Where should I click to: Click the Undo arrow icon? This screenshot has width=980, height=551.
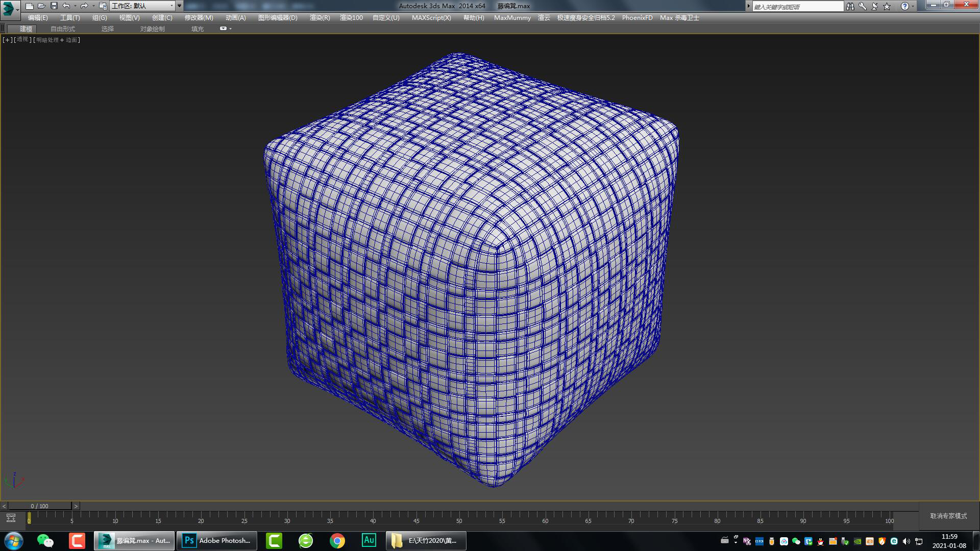click(66, 6)
